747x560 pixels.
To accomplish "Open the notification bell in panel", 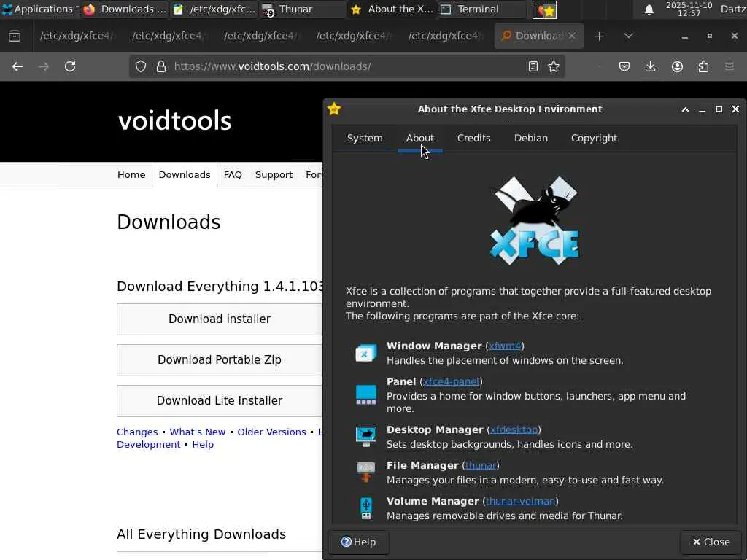I will [x=649, y=9].
